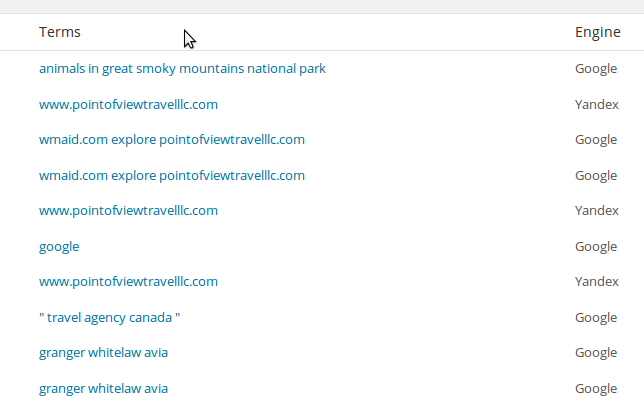Select Google engine in travel agency canada row
This screenshot has height=401, width=644.
coord(596,318)
